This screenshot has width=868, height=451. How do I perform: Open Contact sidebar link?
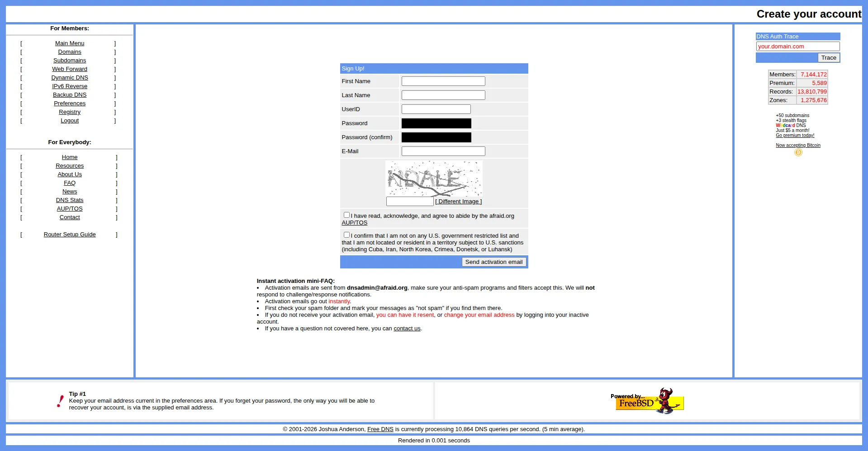click(x=70, y=217)
